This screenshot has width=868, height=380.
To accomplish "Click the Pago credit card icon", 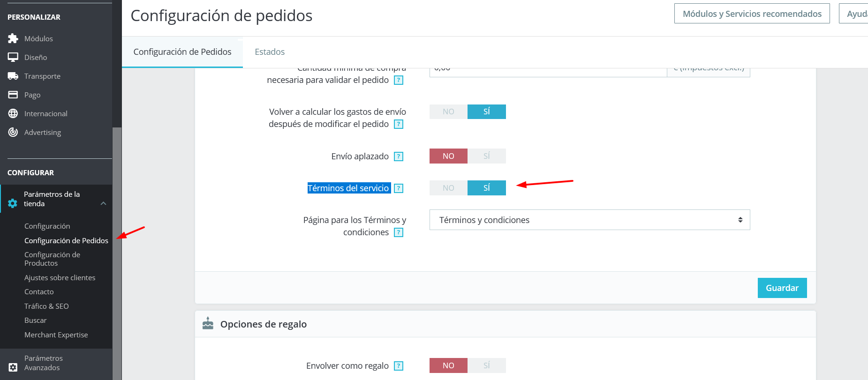I will tap(13, 95).
